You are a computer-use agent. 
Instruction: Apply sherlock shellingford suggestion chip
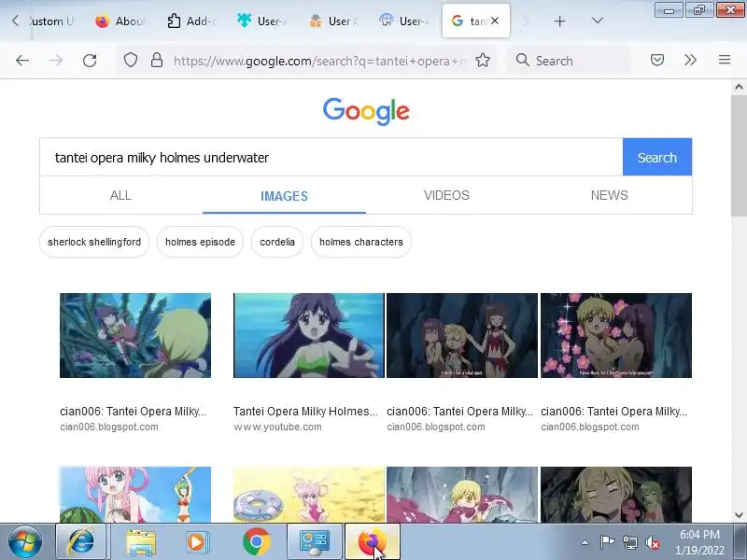pyautogui.click(x=94, y=242)
